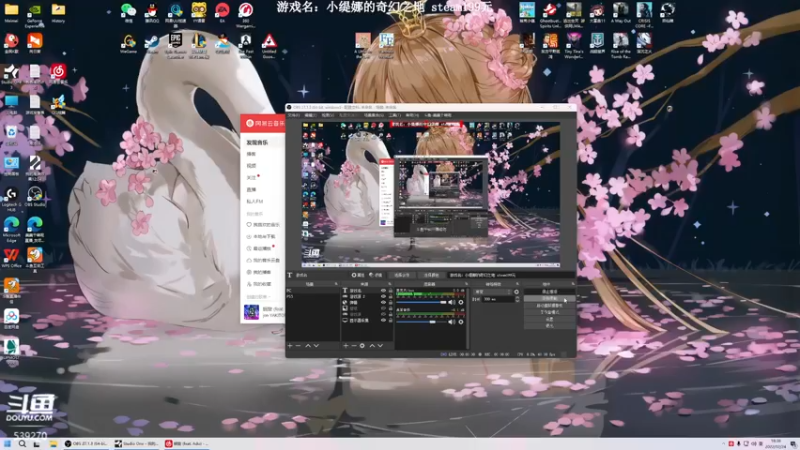800x450 pixels.
Task: Move selected source up with arrow
Action: [372, 345]
